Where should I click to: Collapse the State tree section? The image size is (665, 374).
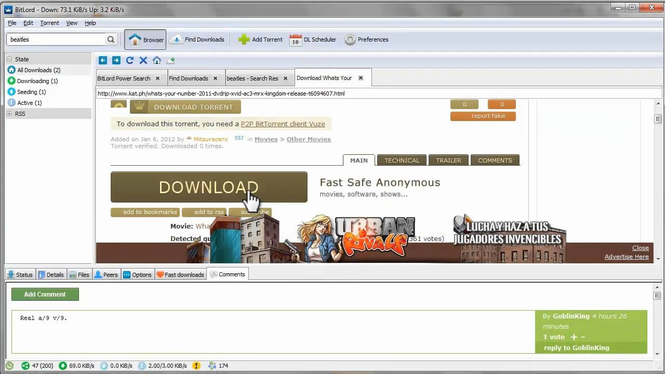click(x=9, y=59)
